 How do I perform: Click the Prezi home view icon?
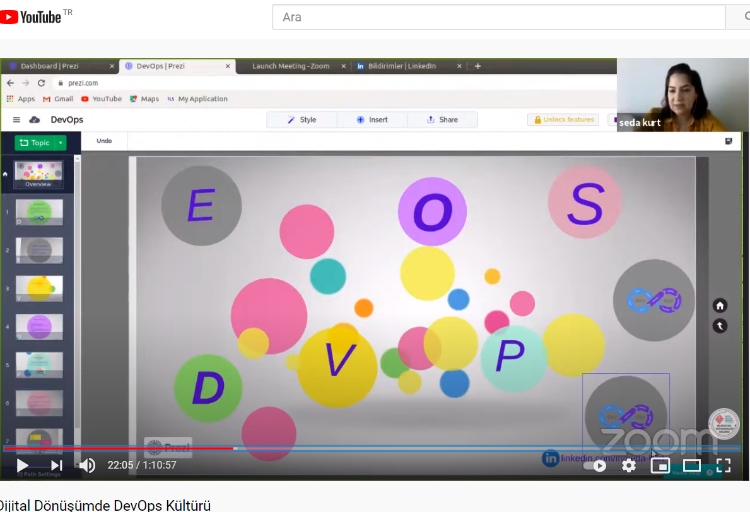(719, 305)
